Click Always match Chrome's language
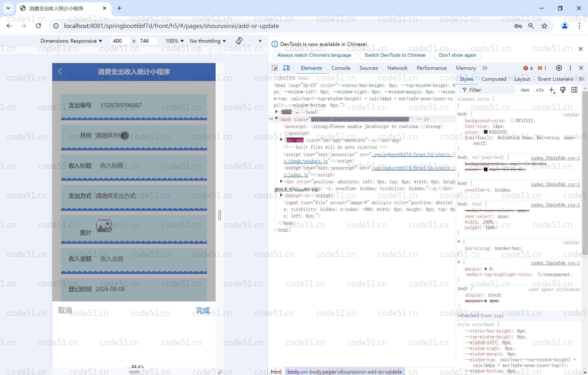588x375 pixels. point(314,55)
